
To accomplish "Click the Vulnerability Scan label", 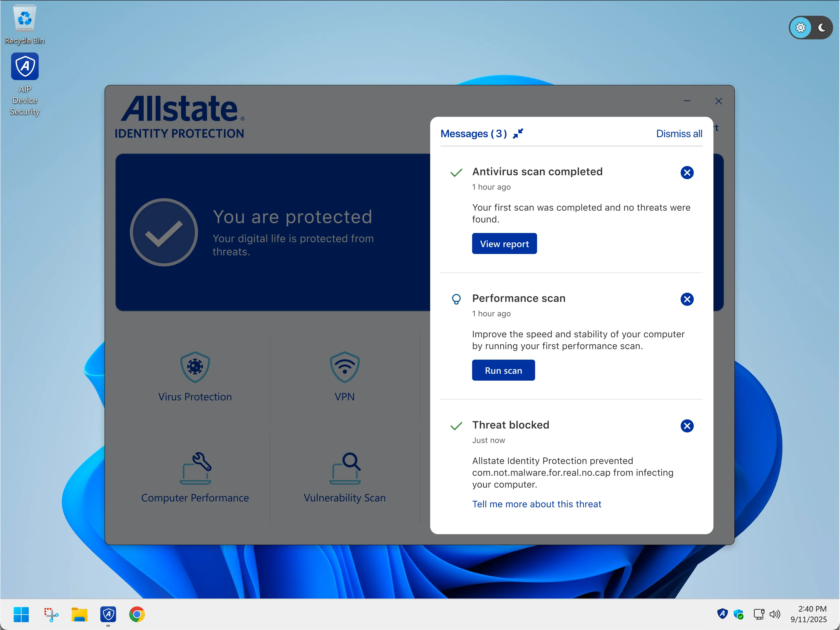I will [344, 498].
